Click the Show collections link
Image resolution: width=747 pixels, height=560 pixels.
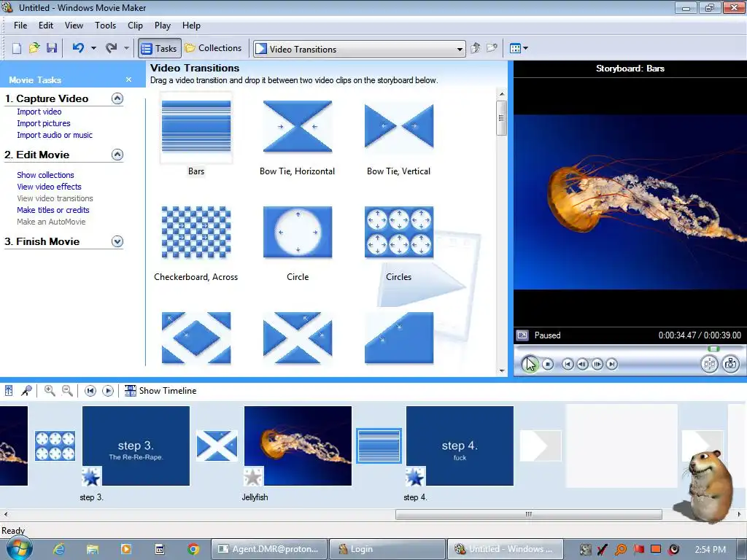pyautogui.click(x=45, y=175)
